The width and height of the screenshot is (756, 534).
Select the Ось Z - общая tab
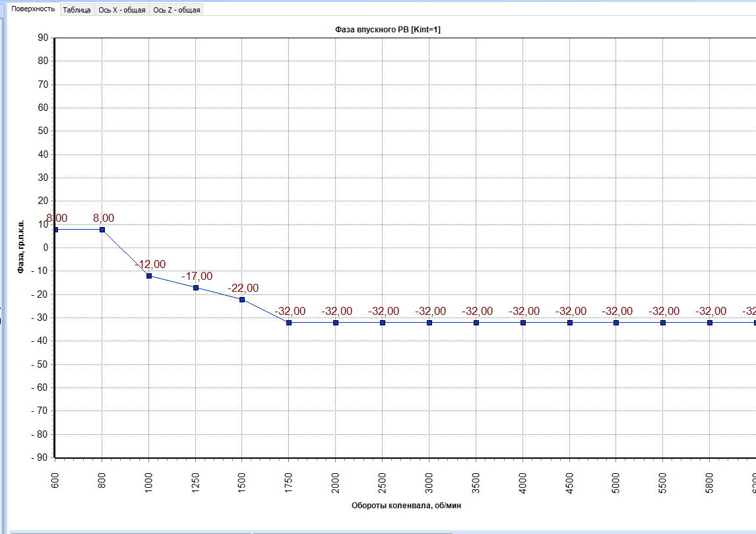pyautogui.click(x=176, y=10)
